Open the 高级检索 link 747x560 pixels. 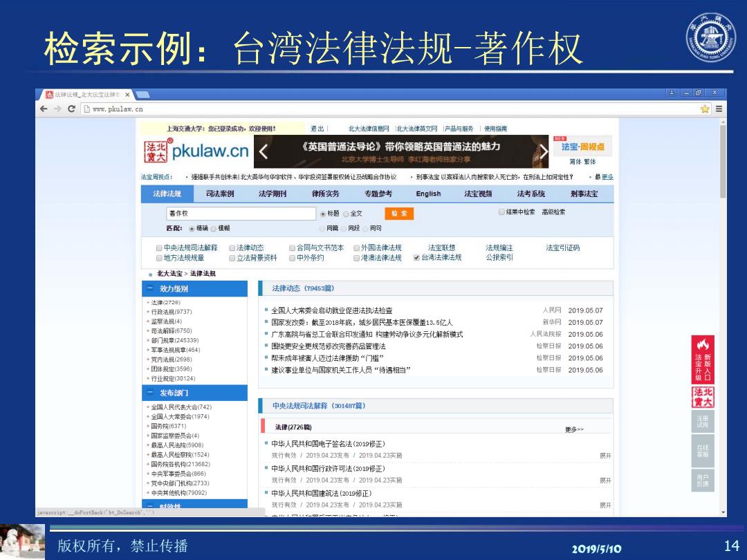[x=553, y=212]
